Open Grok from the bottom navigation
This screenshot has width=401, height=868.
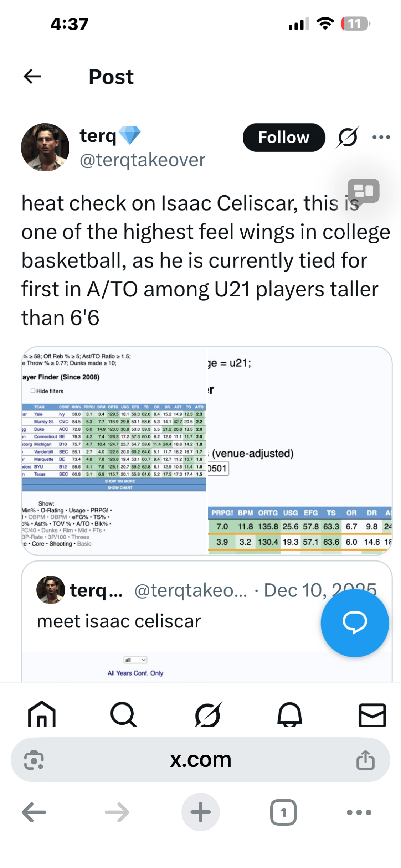208,714
